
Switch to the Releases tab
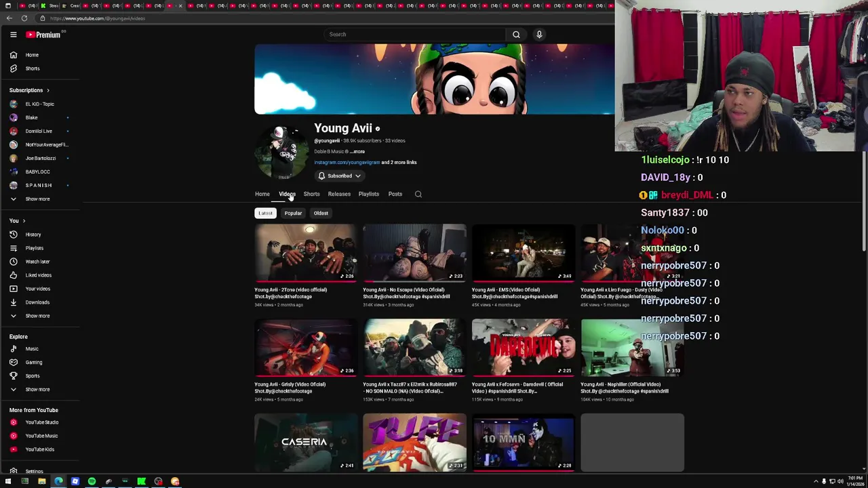(x=339, y=195)
